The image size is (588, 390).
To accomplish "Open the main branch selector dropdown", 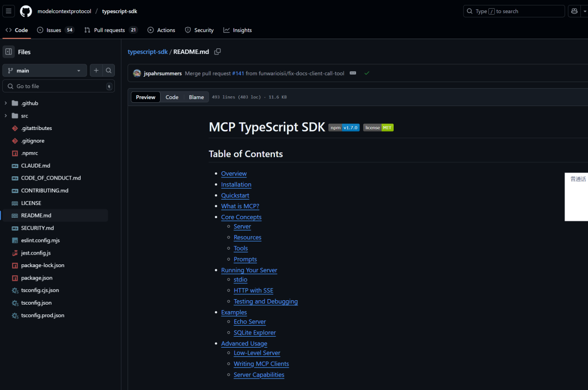I will pyautogui.click(x=45, y=70).
